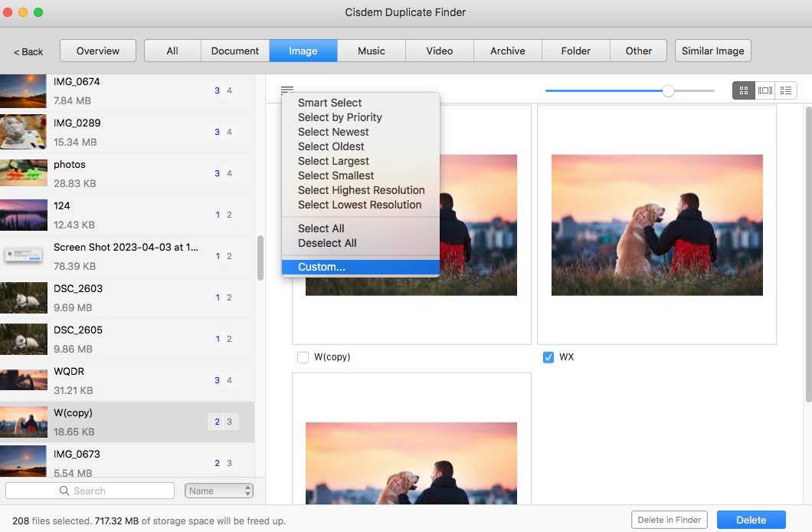Check the W(copy) image checkbox
Screen dimensions: 812x532
pyautogui.click(x=302, y=356)
